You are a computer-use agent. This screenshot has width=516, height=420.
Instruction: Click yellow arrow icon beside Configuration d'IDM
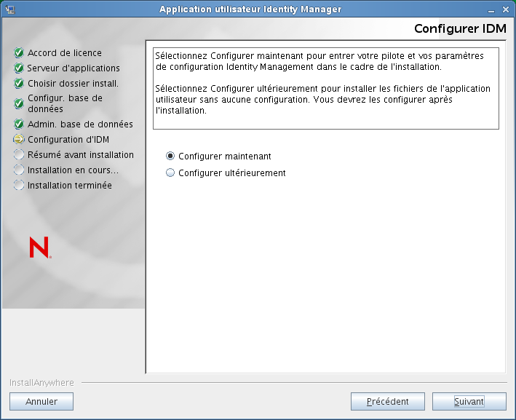(19, 139)
